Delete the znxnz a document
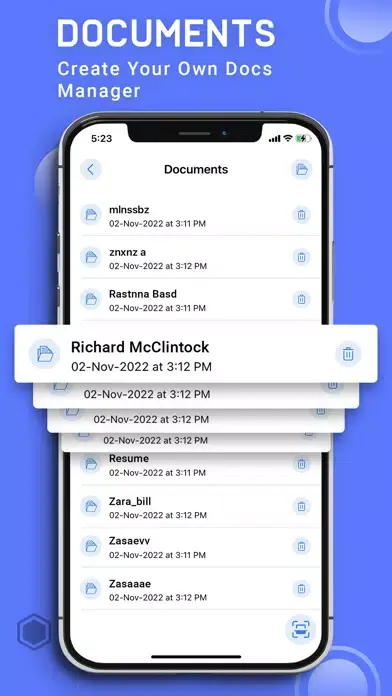The width and height of the screenshot is (392, 696). (x=301, y=257)
